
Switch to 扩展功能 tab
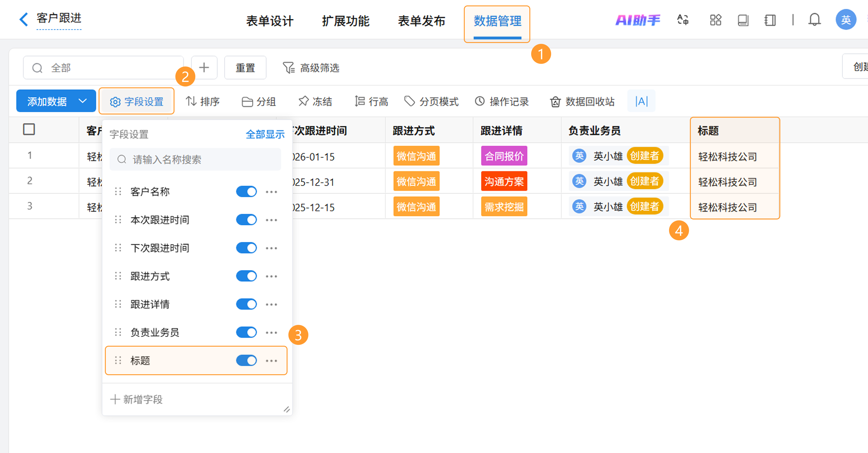click(x=345, y=21)
